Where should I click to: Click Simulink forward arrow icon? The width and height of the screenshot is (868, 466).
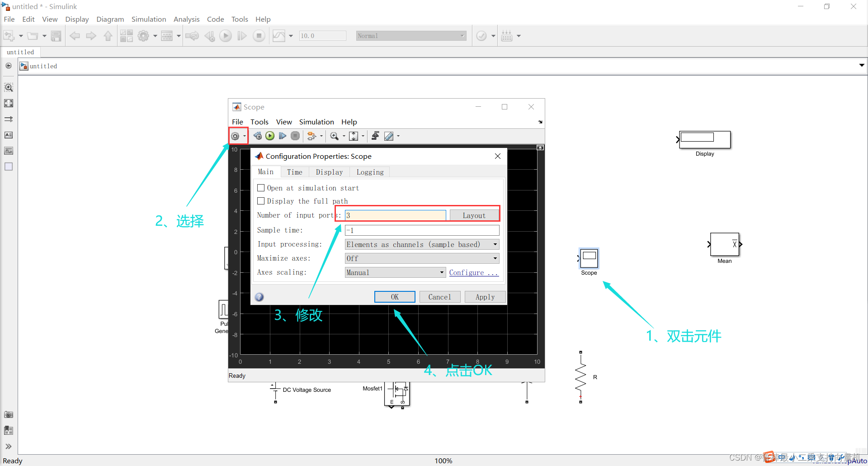(x=91, y=36)
